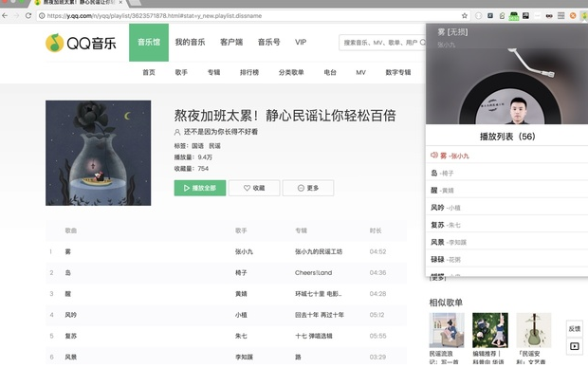This screenshot has height=368, width=588.
Task: Click song 醒 in table row 3
Action: [x=68, y=294]
